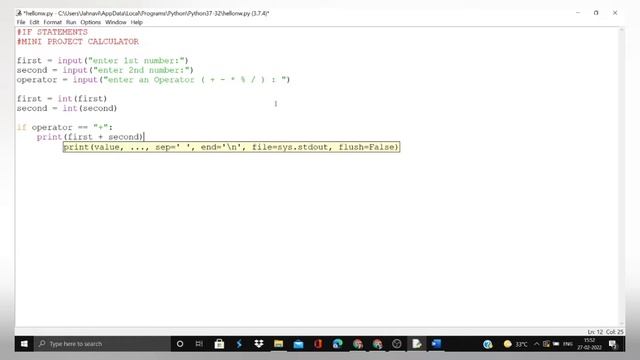Viewport: 640px width, 360px height.
Task: Click the Python IDLE icon in title bar
Action: 19,13
